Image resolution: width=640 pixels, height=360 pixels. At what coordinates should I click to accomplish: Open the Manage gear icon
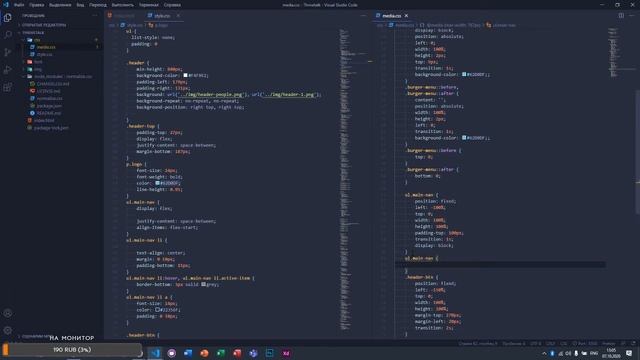(x=7, y=330)
